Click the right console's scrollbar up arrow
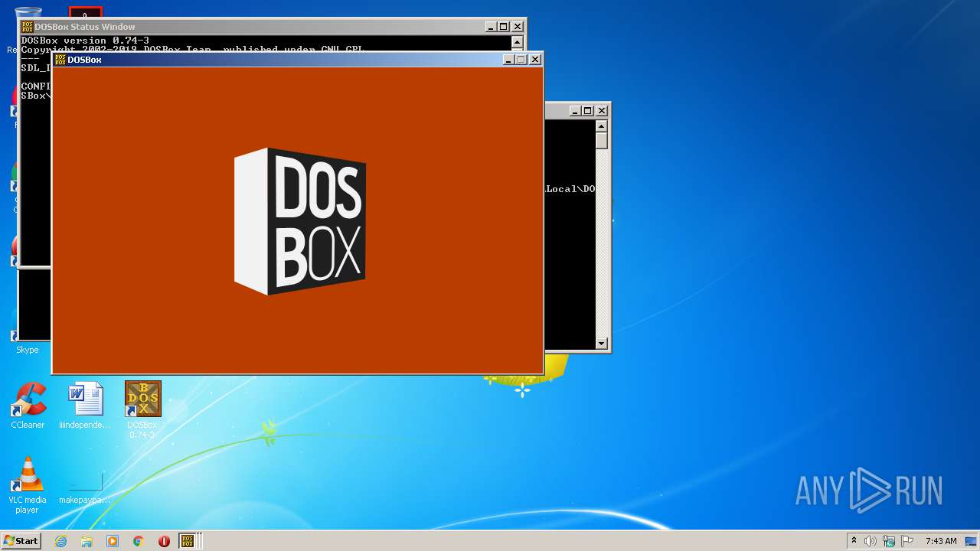 pyautogui.click(x=602, y=126)
